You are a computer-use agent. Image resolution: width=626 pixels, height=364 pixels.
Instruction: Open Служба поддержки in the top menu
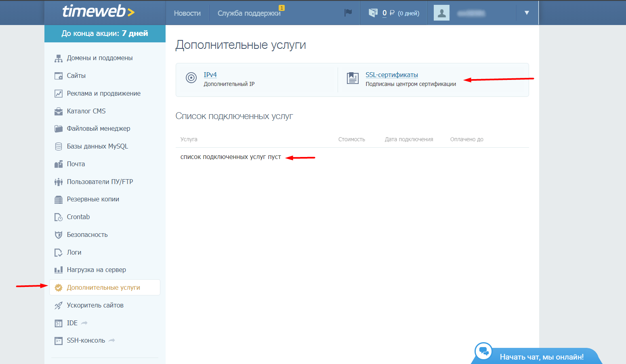tap(249, 13)
